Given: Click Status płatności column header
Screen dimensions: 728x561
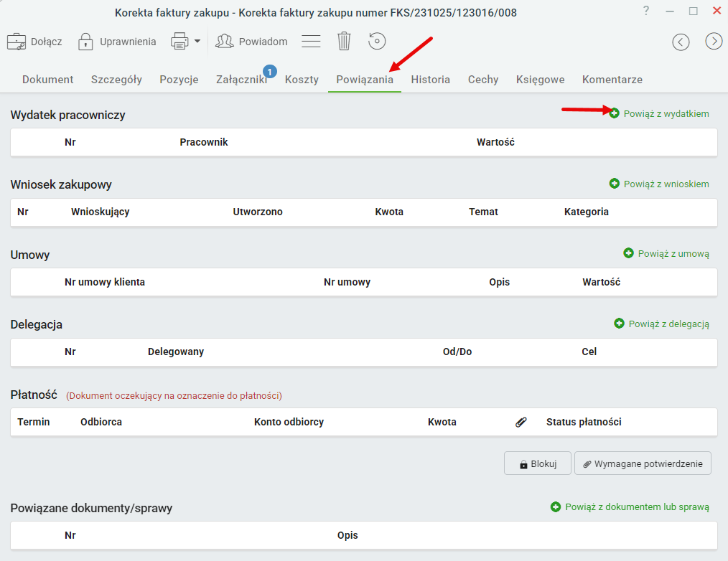Looking at the screenshot, I should [584, 422].
